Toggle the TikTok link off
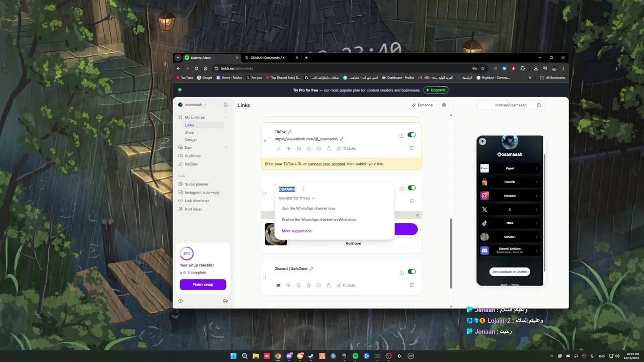 pos(412,135)
